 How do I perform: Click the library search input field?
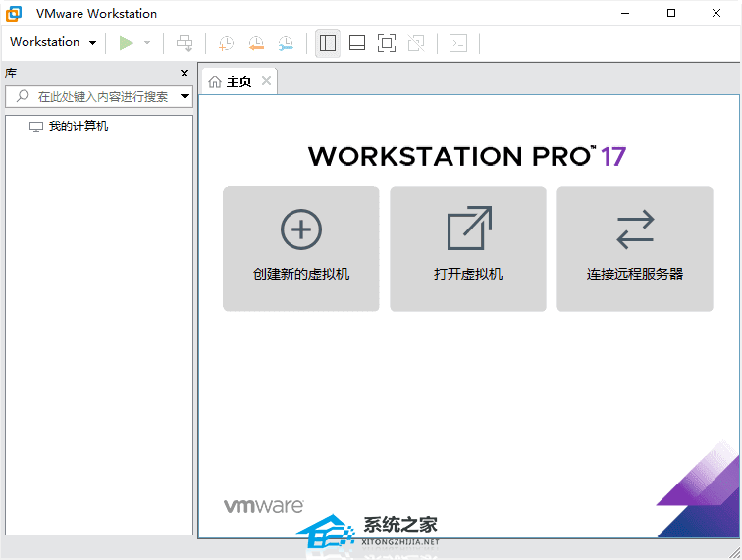pyautogui.click(x=93, y=96)
